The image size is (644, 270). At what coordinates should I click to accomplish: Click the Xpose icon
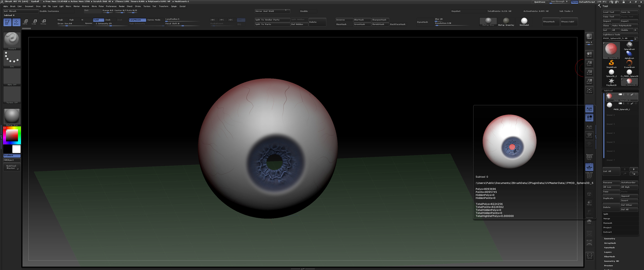click(589, 256)
